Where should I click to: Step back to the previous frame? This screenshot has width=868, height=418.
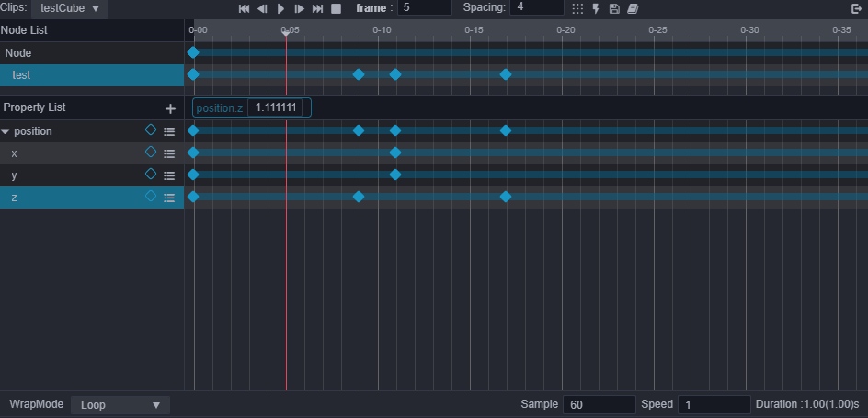262,8
